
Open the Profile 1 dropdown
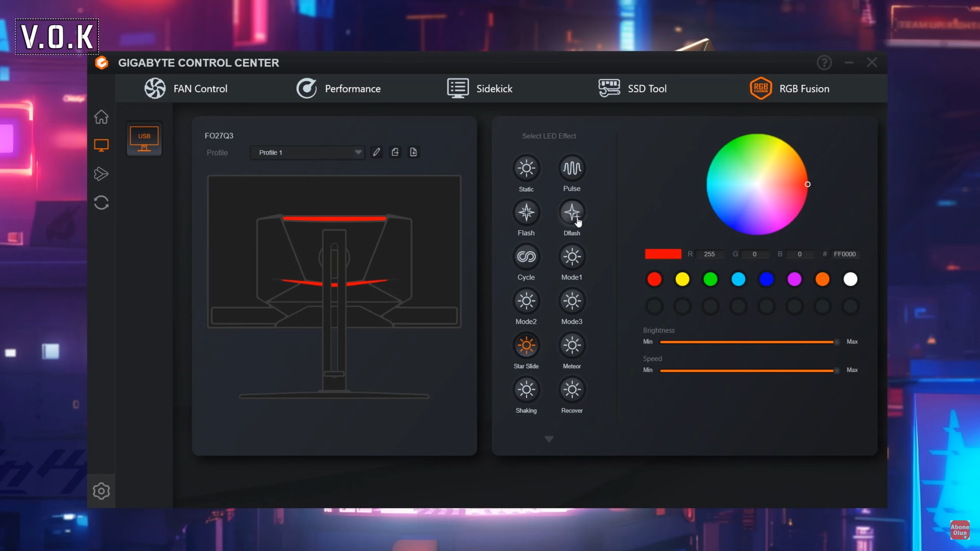click(x=307, y=152)
